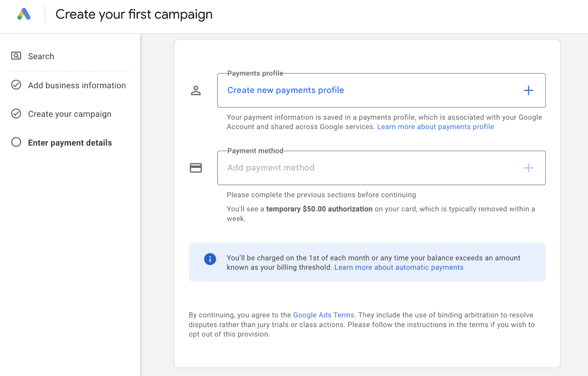Viewport: 588px width, 376px height.
Task: Click the checkmark beside Add business information
Action: tap(16, 85)
